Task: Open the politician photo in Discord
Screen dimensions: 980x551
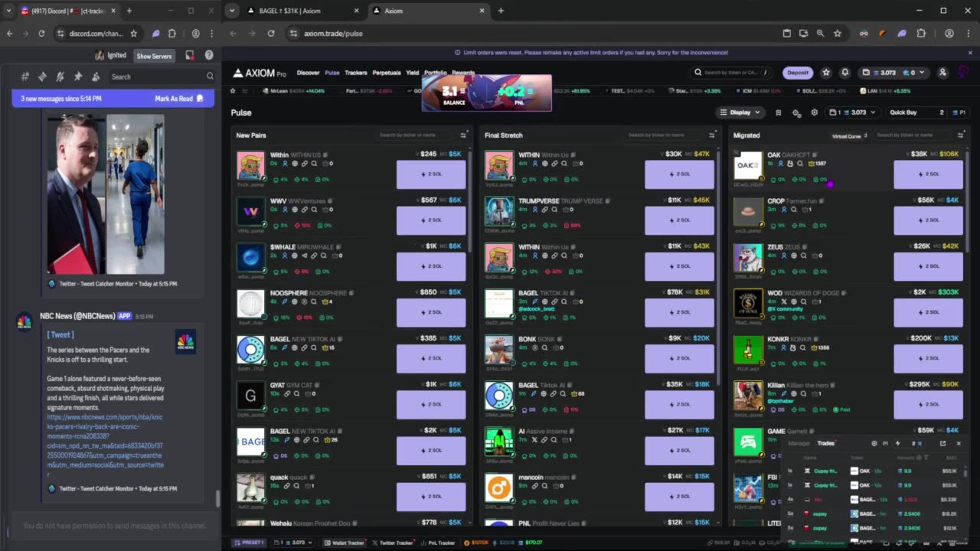Action: [x=76, y=194]
